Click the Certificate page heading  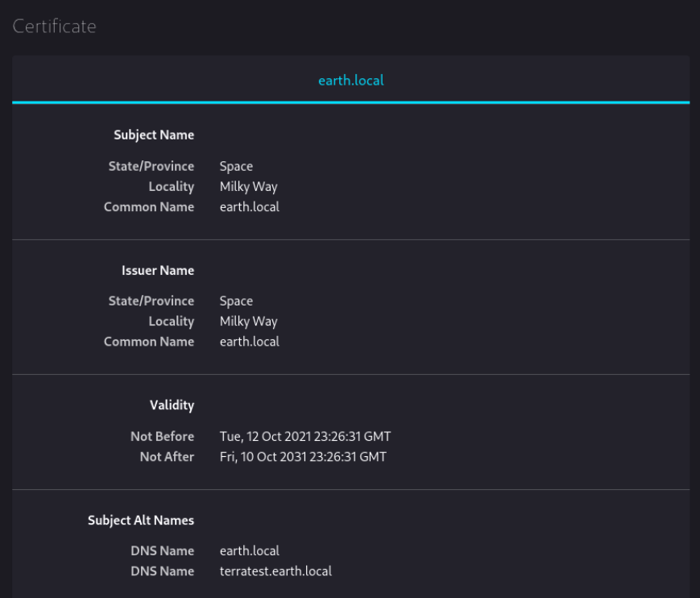pos(54,27)
